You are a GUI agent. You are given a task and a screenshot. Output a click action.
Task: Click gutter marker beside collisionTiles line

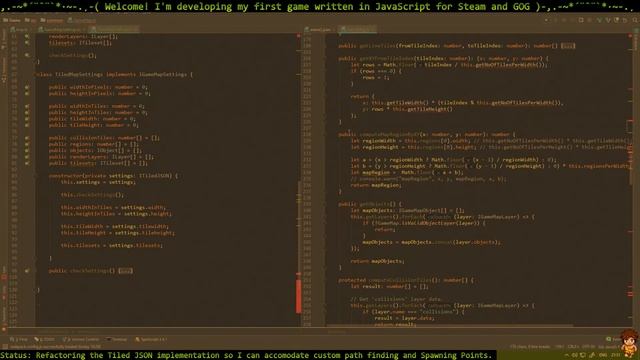pyautogui.click(x=27, y=138)
